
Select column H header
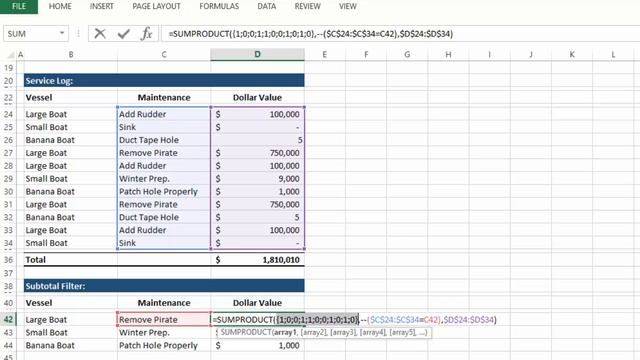tap(448, 54)
